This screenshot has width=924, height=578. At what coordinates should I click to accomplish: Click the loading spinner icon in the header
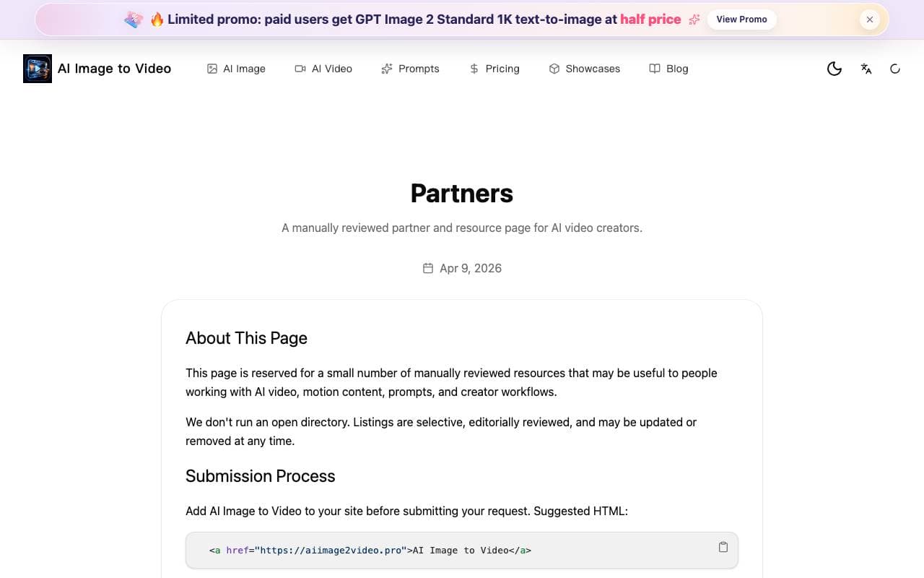coord(895,69)
